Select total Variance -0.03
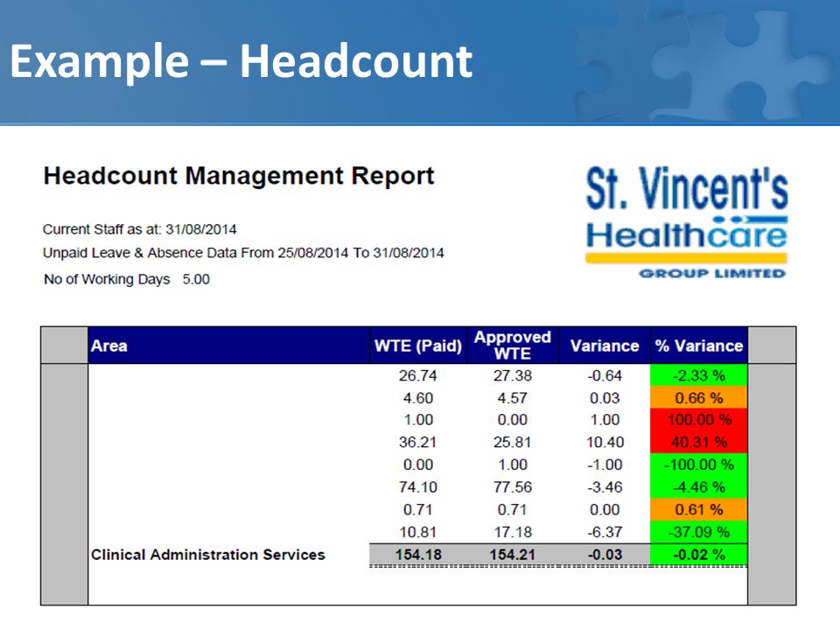Screen dimensions: 840x630 pos(605,555)
